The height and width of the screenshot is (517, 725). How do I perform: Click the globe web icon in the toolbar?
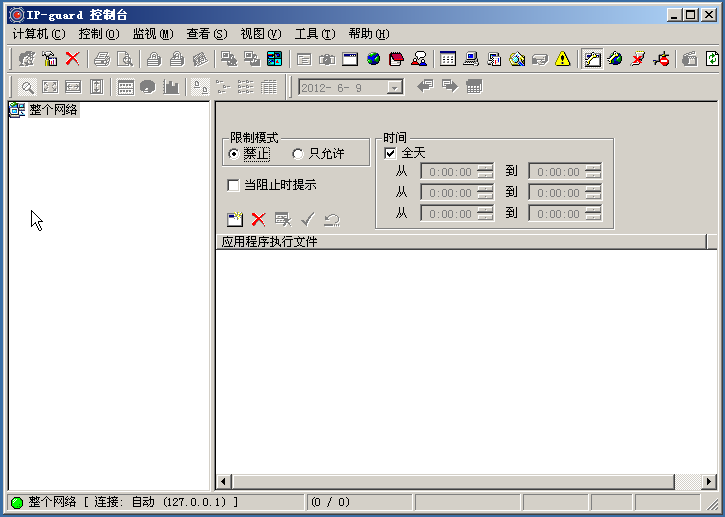[373, 59]
